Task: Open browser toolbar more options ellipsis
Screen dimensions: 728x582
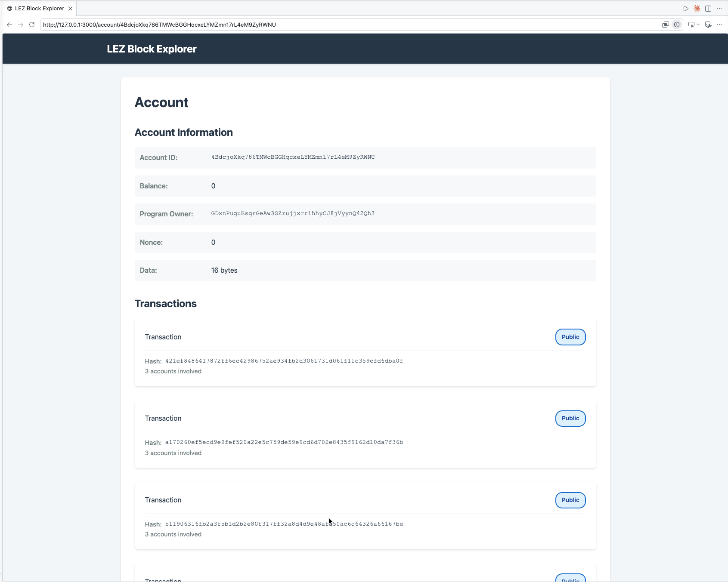Action: click(x=719, y=25)
